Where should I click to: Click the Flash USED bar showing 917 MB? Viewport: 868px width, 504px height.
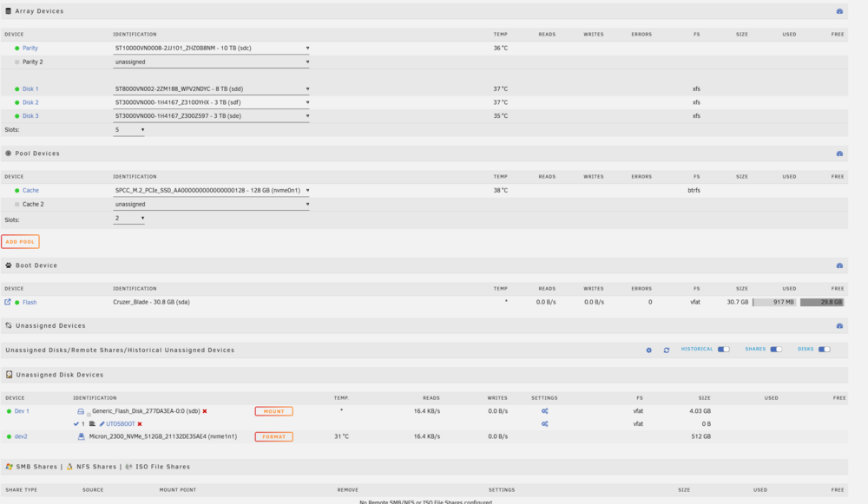click(774, 302)
